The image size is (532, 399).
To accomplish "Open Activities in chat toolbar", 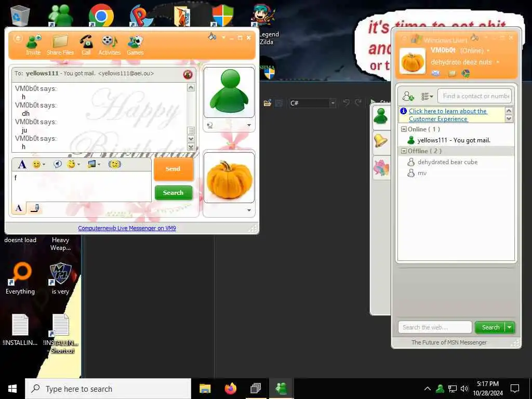I will [x=109, y=45].
